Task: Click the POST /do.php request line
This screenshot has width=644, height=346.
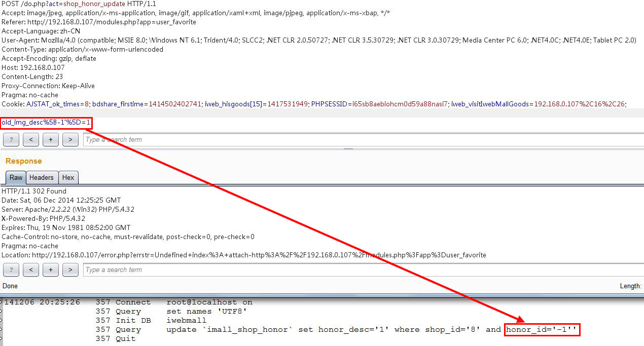Action: tap(79, 4)
